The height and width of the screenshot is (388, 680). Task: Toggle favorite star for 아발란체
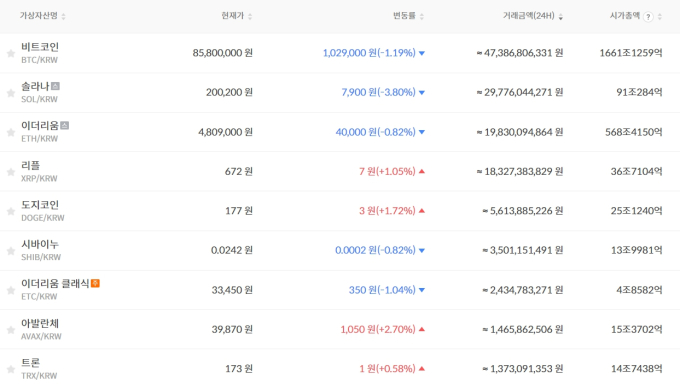[11, 330]
